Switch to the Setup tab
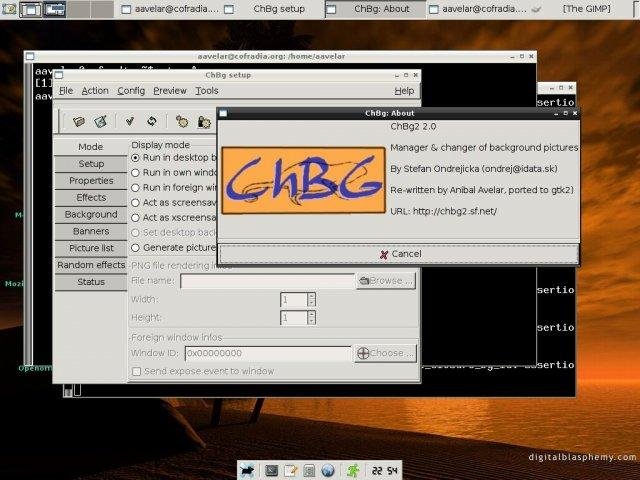 [91, 164]
